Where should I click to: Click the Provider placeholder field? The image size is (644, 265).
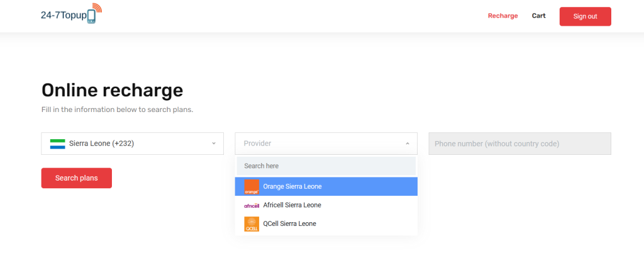click(x=326, y=144)
